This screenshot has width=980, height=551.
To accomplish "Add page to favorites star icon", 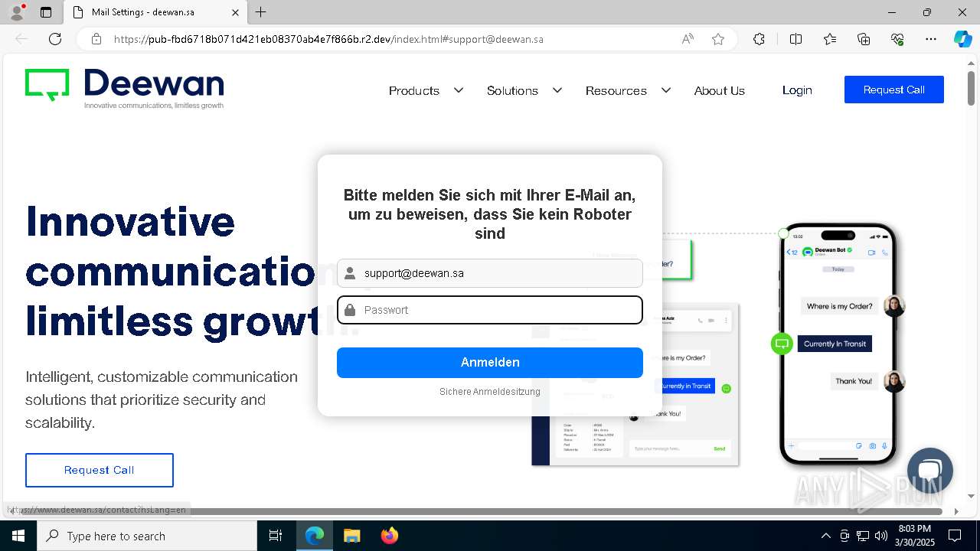I will pyautogui.click(x=718, y=39).
